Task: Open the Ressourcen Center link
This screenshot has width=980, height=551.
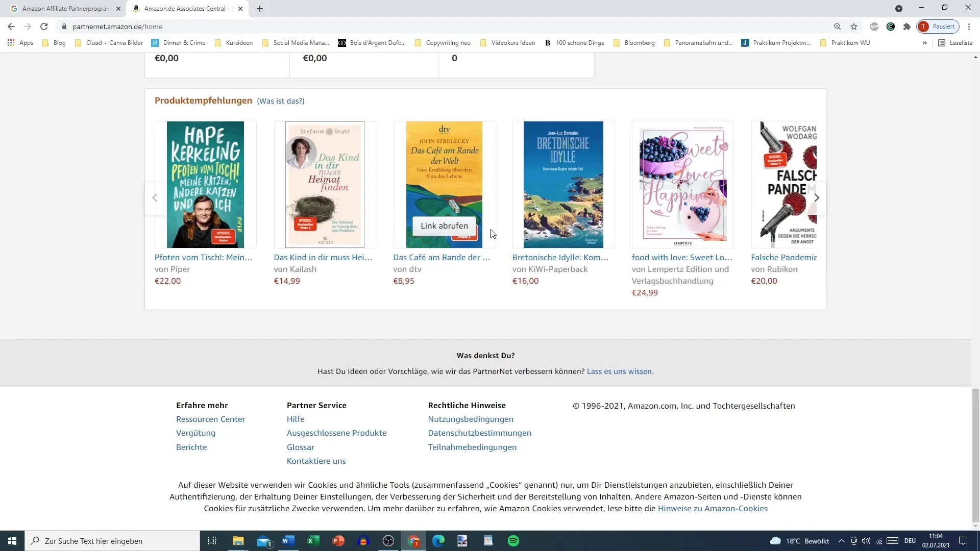Action: click(211, 419)
